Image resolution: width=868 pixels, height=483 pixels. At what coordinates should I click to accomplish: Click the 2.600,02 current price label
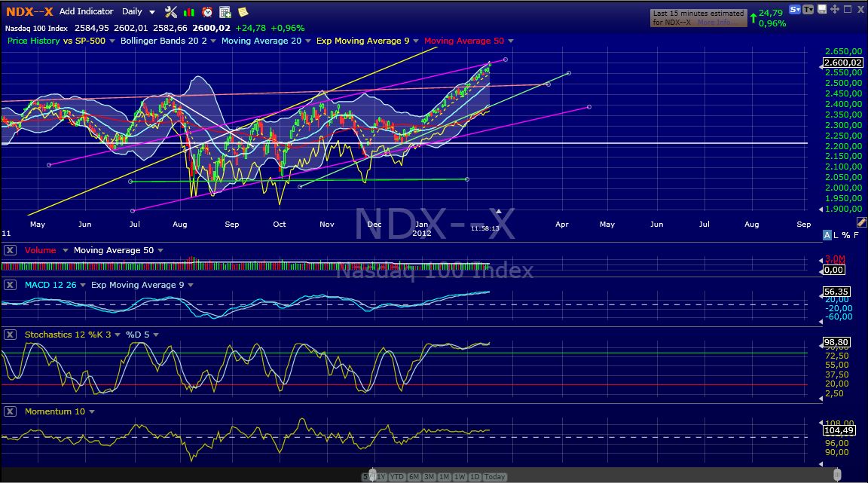coord(842,63)
